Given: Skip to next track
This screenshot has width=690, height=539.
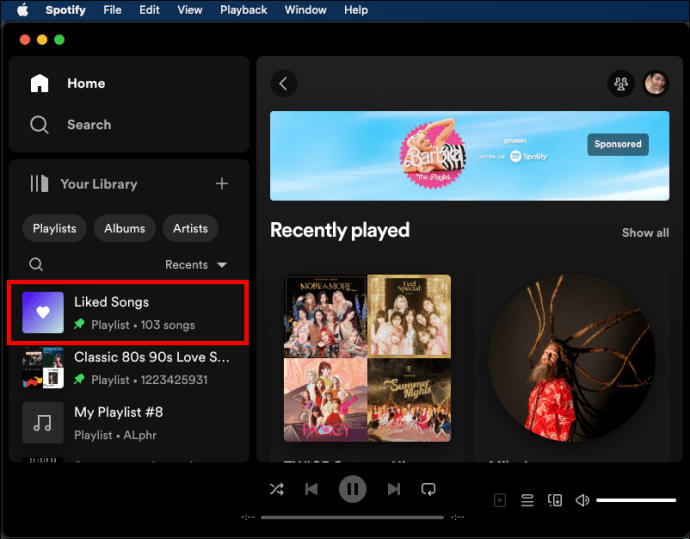Looking at the screenshot, I should [394, 489].
